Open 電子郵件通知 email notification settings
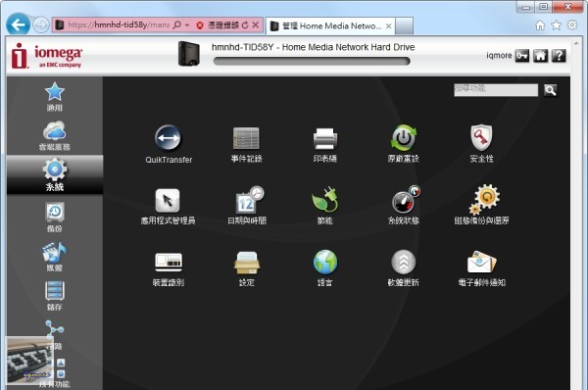The width and height of the screenshot is (588, 390). tap(482, 268)
